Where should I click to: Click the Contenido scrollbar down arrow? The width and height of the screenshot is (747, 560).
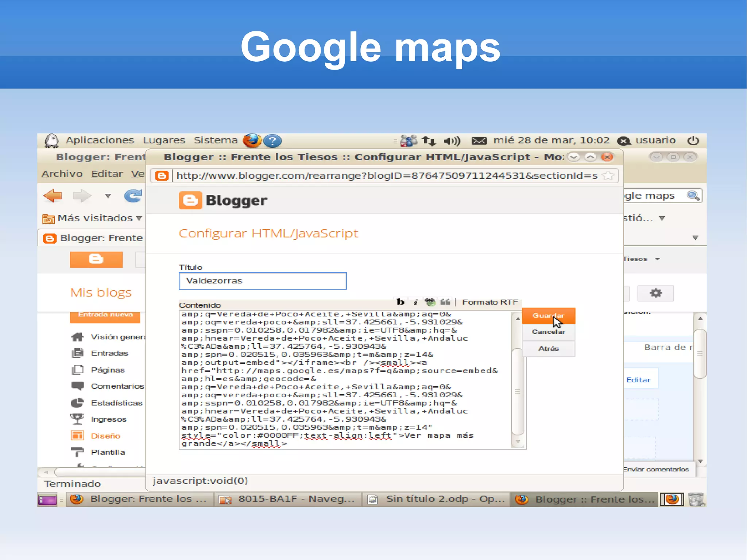click(x=518, y=442)
